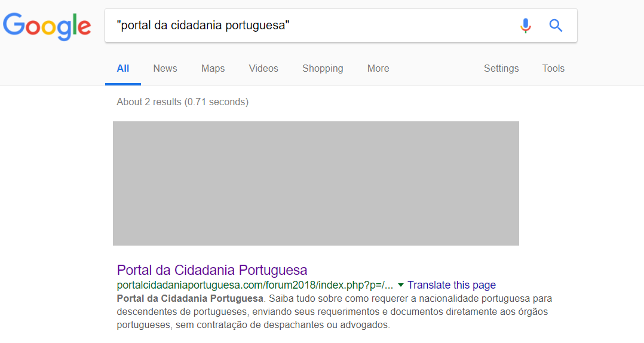Click the result snippet description text
The height and width of the screenshot is (343, 644).
pyautogui.click(x=335, y=312)
